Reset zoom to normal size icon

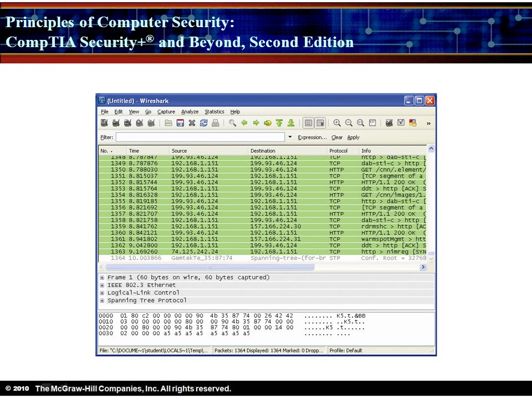(361, 123)
